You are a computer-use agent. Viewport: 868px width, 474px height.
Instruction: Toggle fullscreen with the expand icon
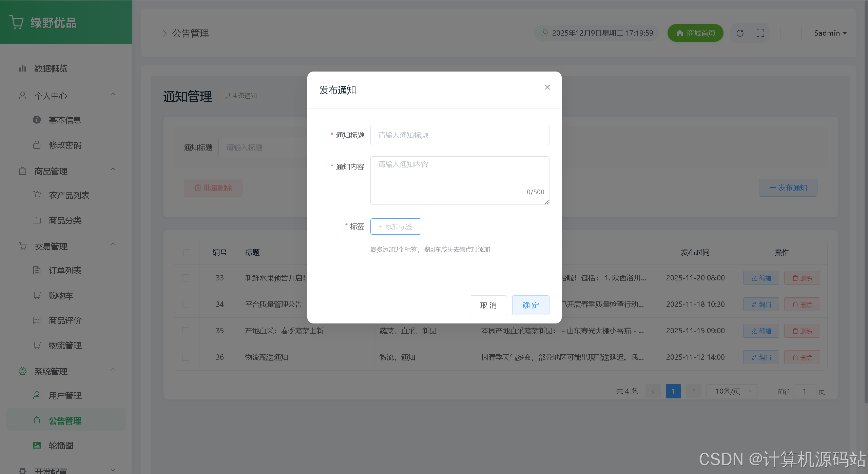(760, 33)
